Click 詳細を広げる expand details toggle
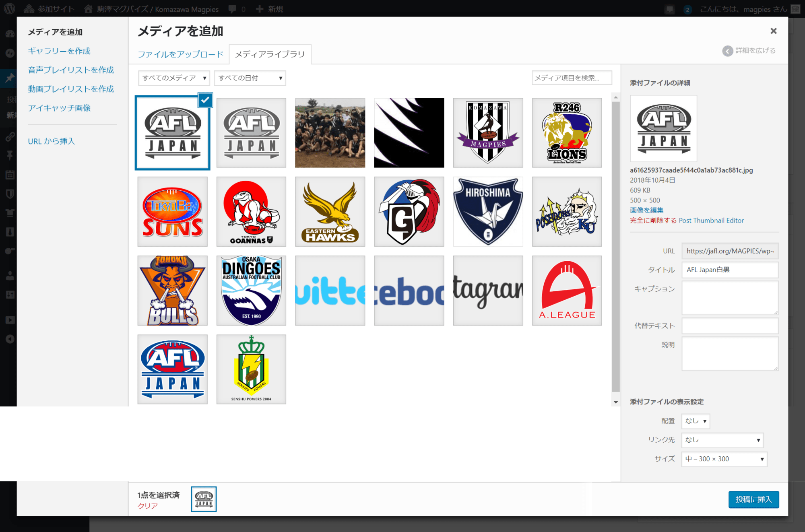 tap(749, 51)
